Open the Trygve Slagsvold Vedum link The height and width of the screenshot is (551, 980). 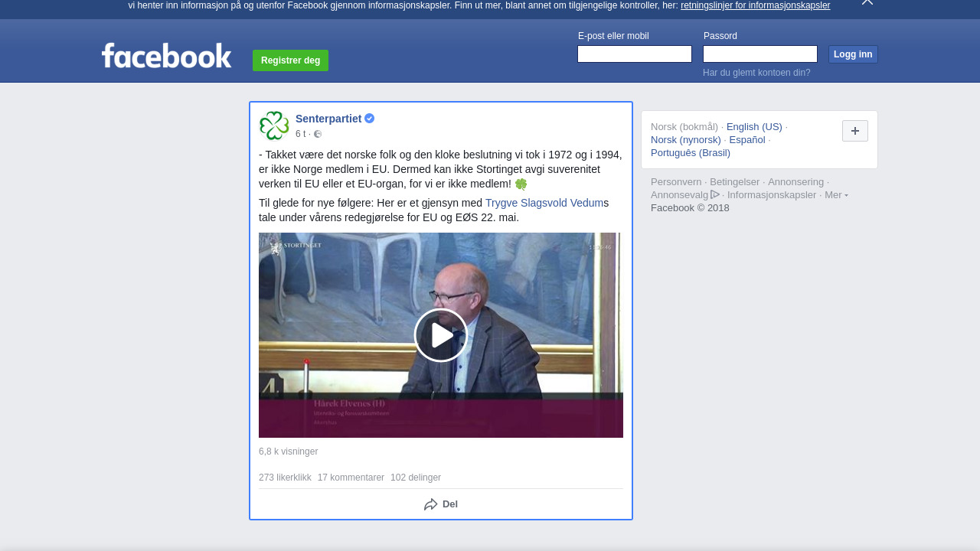tap(544, 203)
